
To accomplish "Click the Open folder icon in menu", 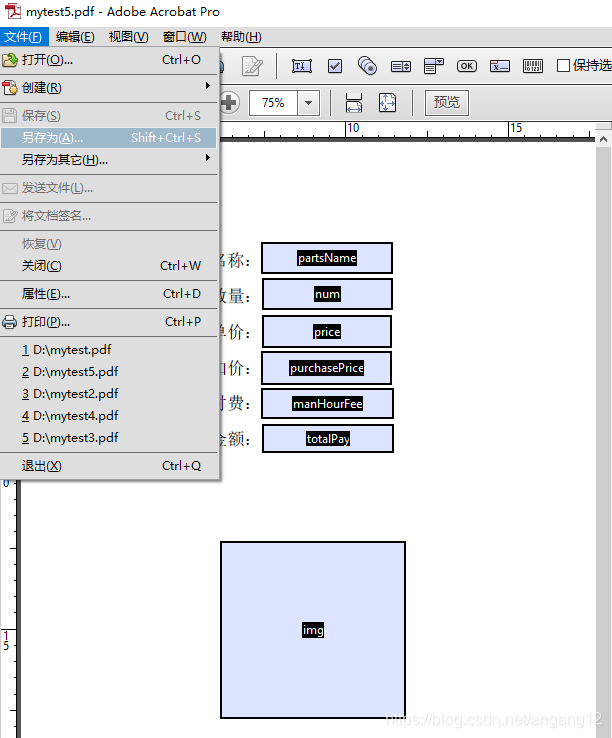I will pos(9,60).
